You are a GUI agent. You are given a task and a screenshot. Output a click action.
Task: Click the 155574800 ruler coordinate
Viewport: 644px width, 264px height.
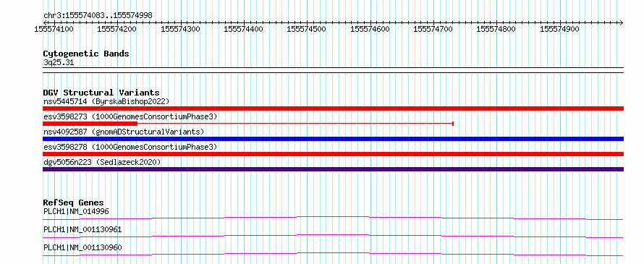coord(496,30)
